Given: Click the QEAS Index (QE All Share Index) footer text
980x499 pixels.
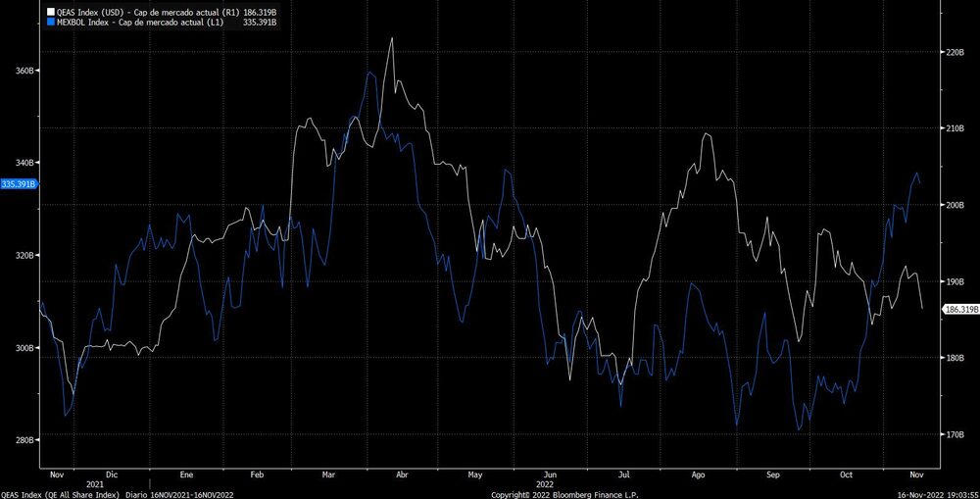Looking at the screenshot, I should coord(59,493).
